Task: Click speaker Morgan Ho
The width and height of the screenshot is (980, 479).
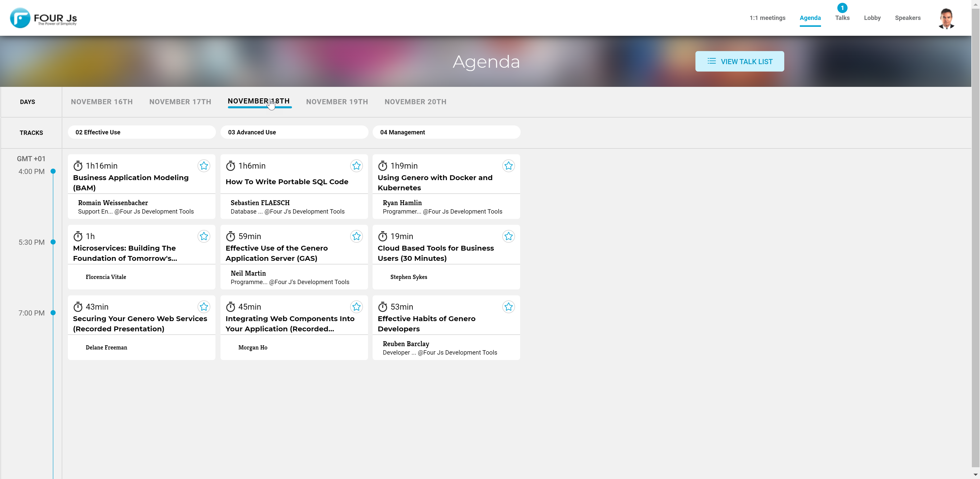Action: [253, 347]
